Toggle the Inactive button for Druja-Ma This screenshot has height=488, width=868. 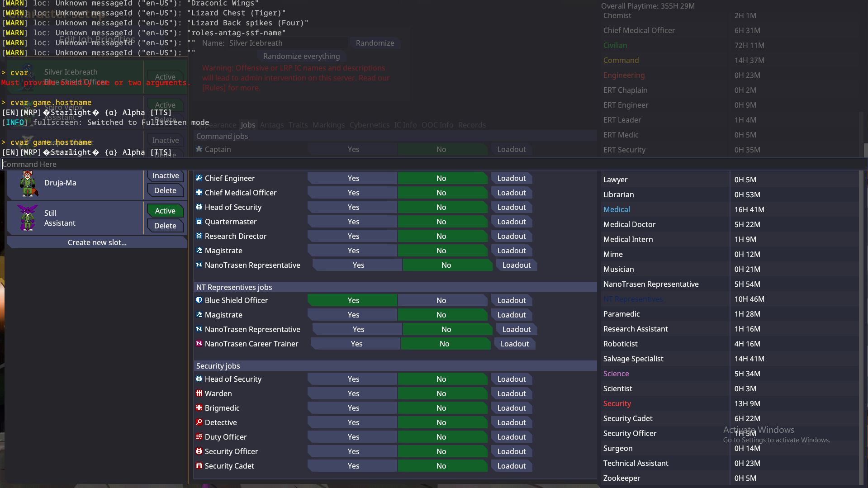point(165,176)
